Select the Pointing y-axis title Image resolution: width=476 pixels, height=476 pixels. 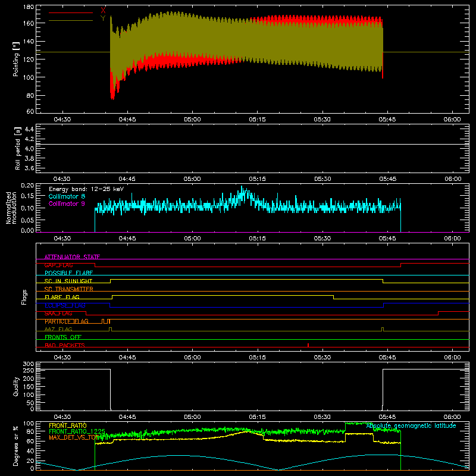pyautogui.click(x=16, y=59)
